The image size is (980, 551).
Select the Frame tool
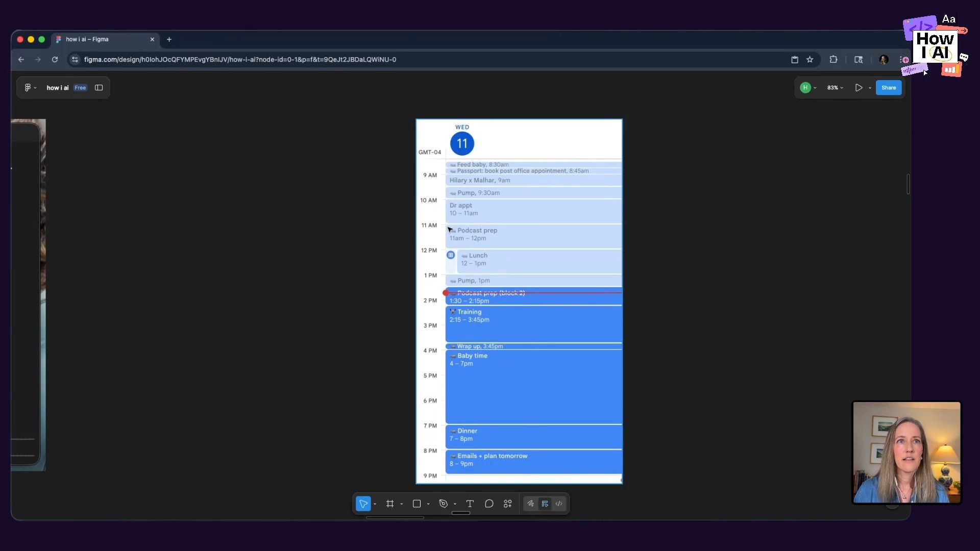pos(390,504)
